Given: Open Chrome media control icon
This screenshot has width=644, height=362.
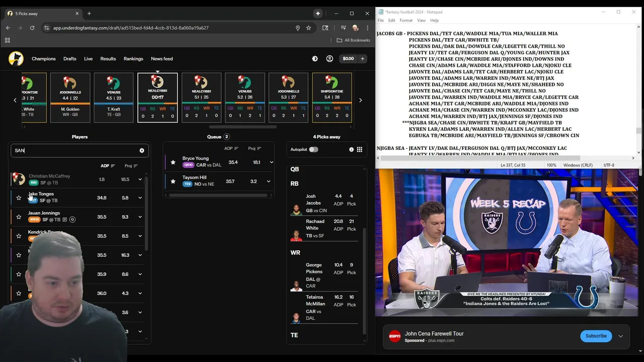Looking at the screenshot, I should coord(343,28).
